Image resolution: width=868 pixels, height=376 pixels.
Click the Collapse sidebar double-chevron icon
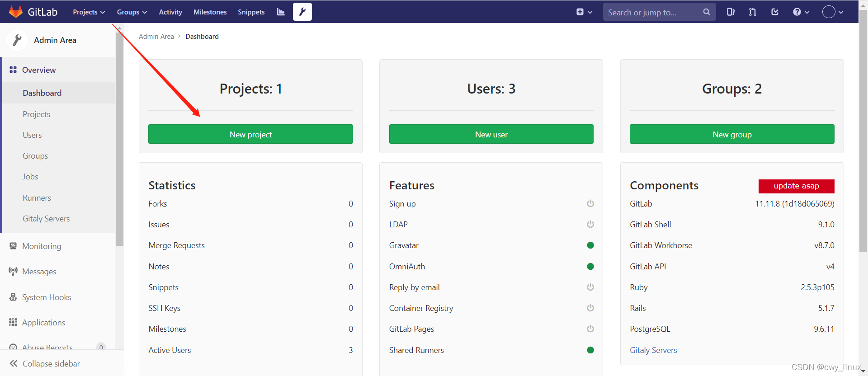click(14, 364)
